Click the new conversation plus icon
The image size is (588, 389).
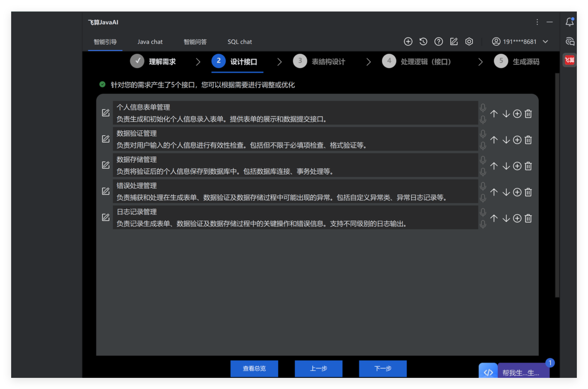(408, 42)
